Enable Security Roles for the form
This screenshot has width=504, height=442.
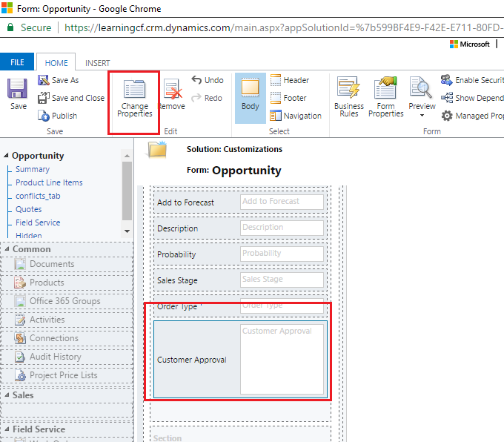[472, 80]
